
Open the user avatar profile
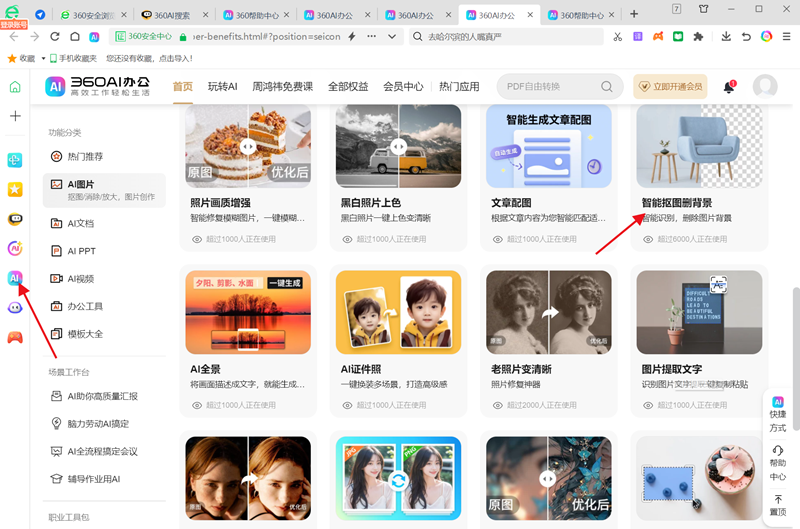765,86
